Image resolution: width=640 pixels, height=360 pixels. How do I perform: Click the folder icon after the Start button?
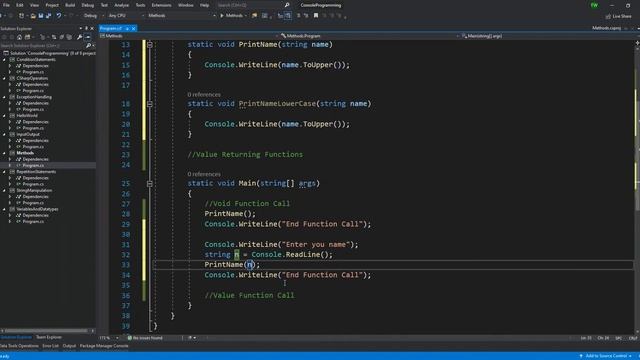pyautogui.click(x=254, y=16)
